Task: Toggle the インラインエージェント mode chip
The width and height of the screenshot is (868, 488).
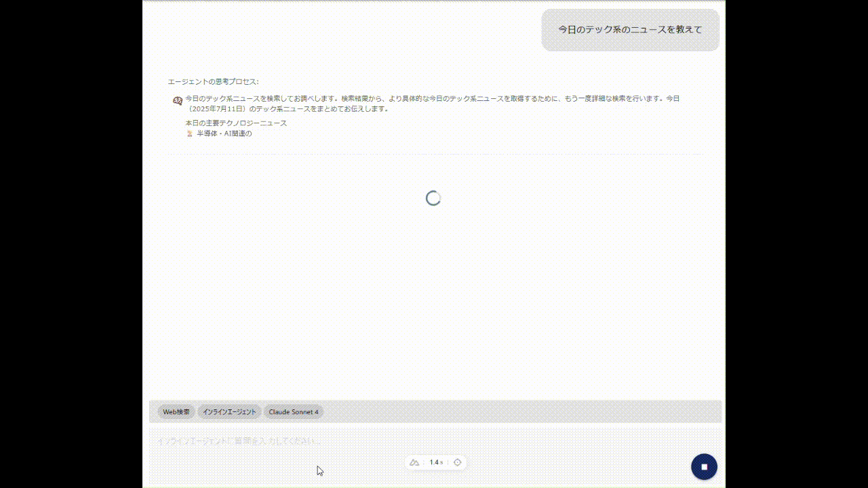Action: click(x=229, y=411)
